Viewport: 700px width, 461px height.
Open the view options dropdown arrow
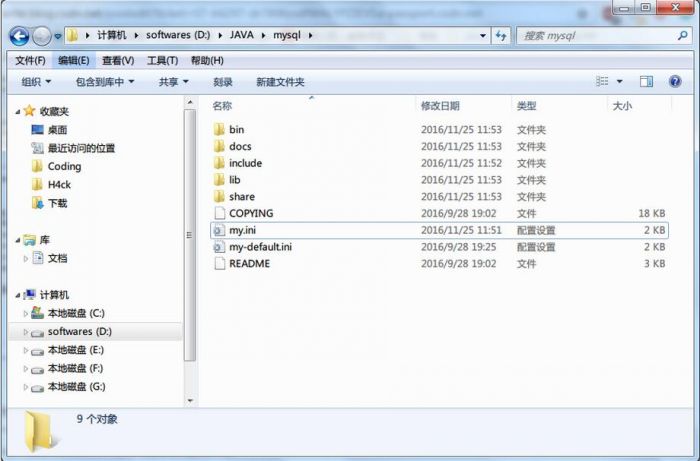[x=620, y=81]
